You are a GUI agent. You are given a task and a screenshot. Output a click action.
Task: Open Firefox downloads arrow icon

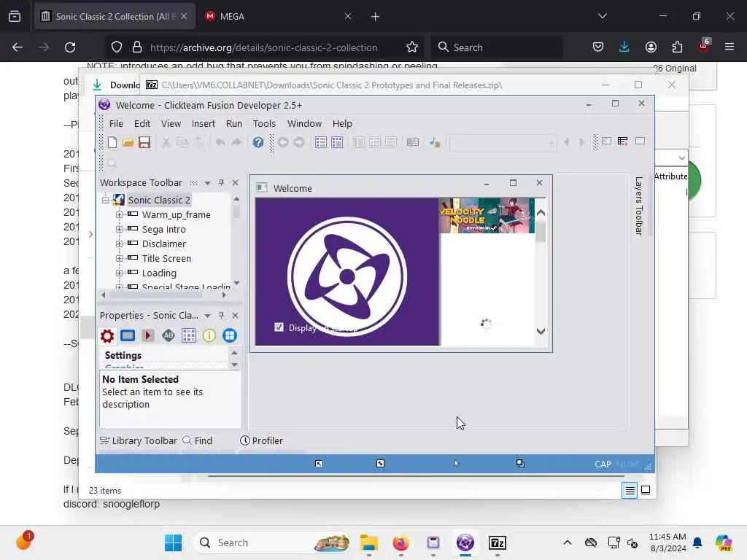tap(624, 47)
